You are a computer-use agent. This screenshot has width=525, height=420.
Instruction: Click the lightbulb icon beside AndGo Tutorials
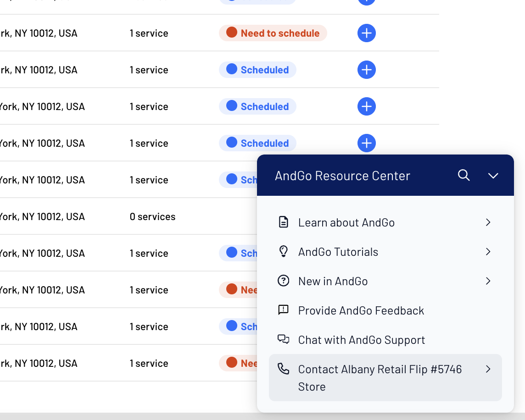coord(283,251)
